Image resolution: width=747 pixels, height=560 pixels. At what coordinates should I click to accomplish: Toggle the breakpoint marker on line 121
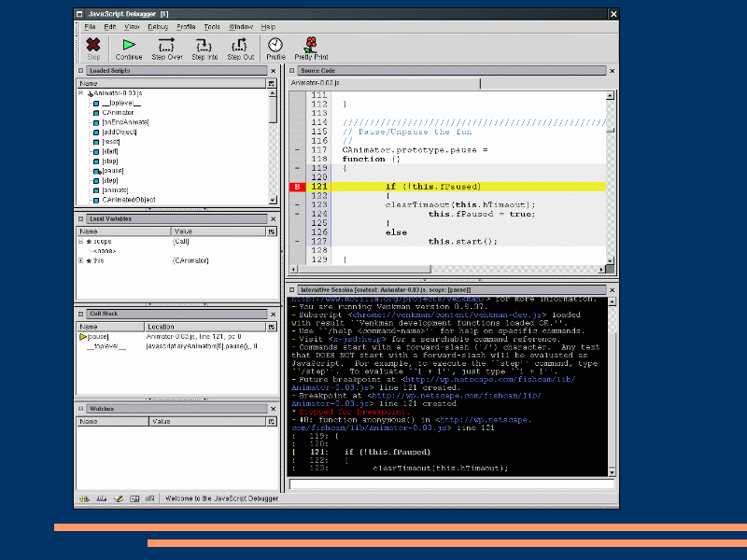tap(297, 187)
